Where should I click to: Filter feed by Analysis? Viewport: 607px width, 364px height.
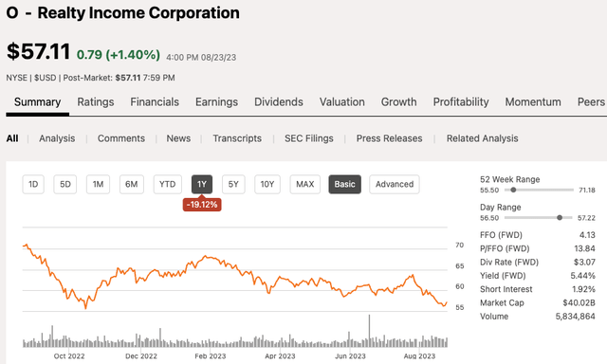pyautogui.click(x=57, y=138)
